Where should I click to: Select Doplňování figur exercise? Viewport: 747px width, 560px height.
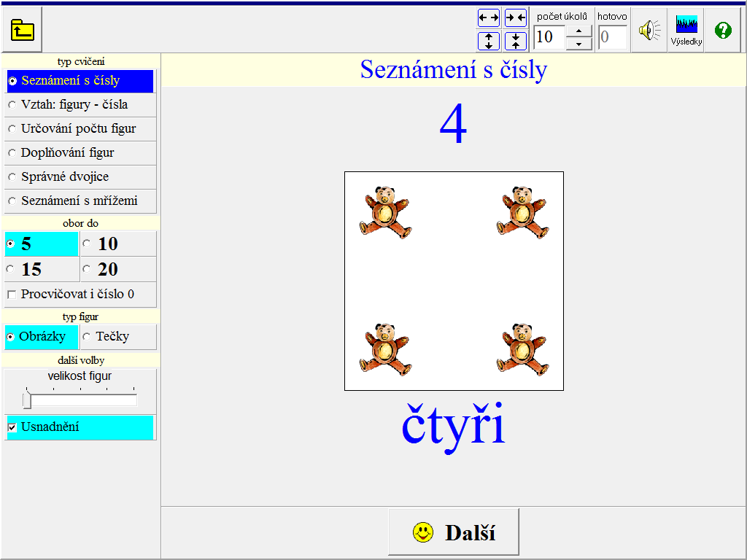coord(80,153)
